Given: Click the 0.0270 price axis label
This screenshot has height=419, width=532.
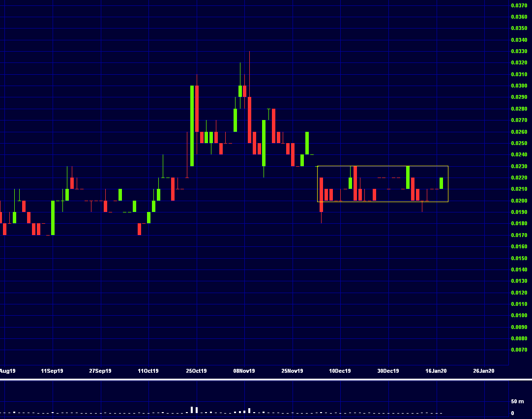Looking at the screenshot, I should pos(519,120).
